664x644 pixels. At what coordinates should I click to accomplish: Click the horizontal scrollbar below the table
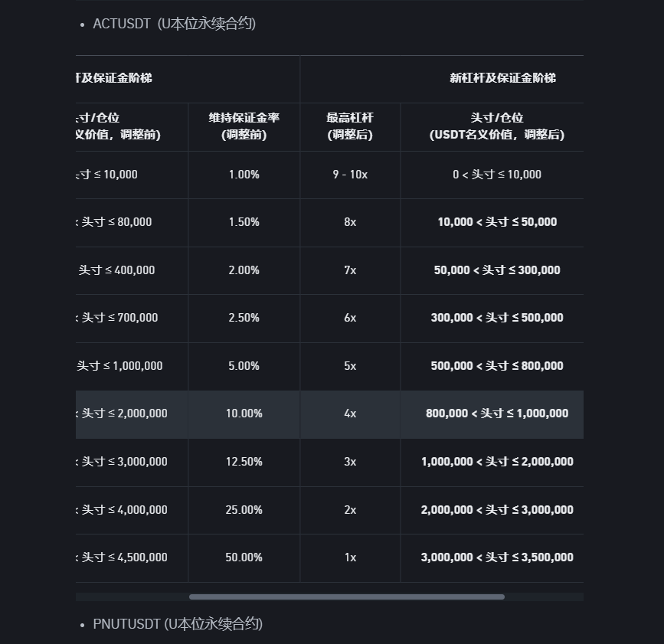[x=346, y=597]
